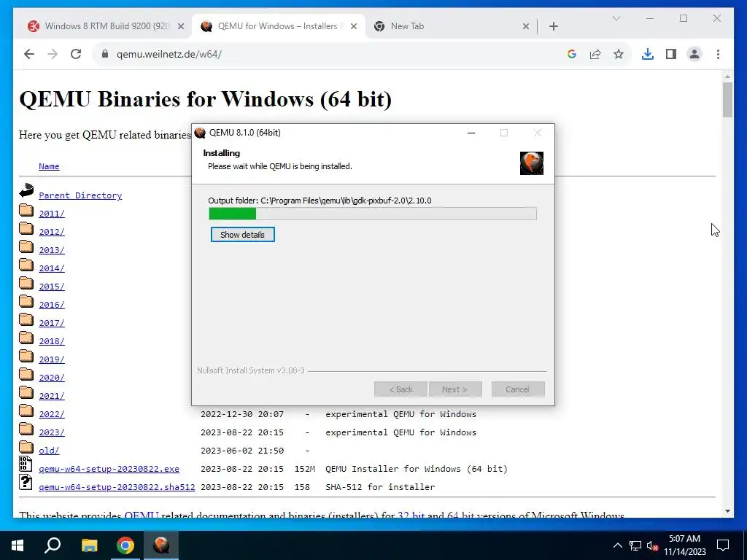Open the 2016/ folder link
The height and width of the screenshot is (560, 747).
(52, 305)
